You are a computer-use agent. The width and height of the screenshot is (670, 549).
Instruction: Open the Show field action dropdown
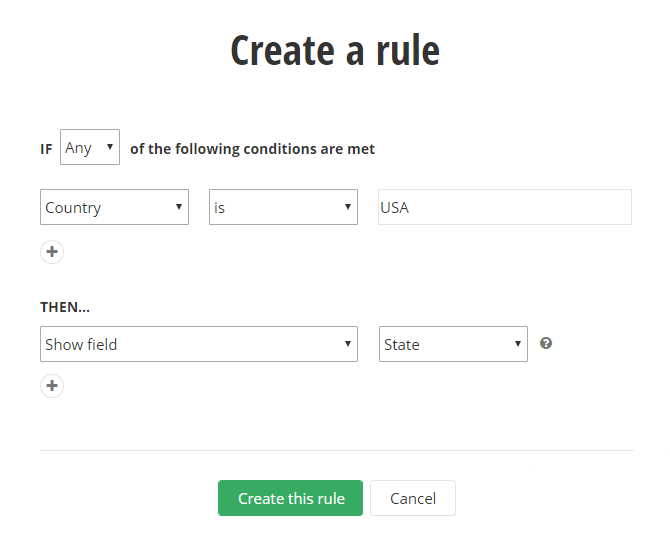pyautogui.click(x=199, y=344)
